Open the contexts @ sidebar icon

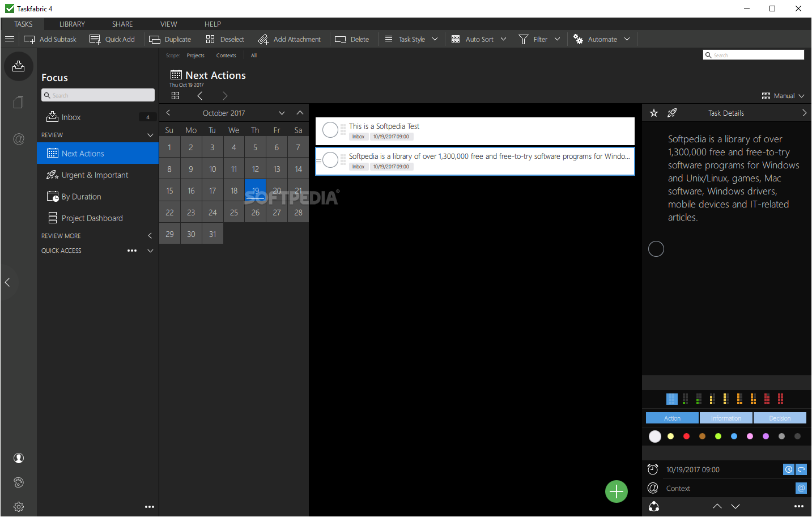coord(19,139)
